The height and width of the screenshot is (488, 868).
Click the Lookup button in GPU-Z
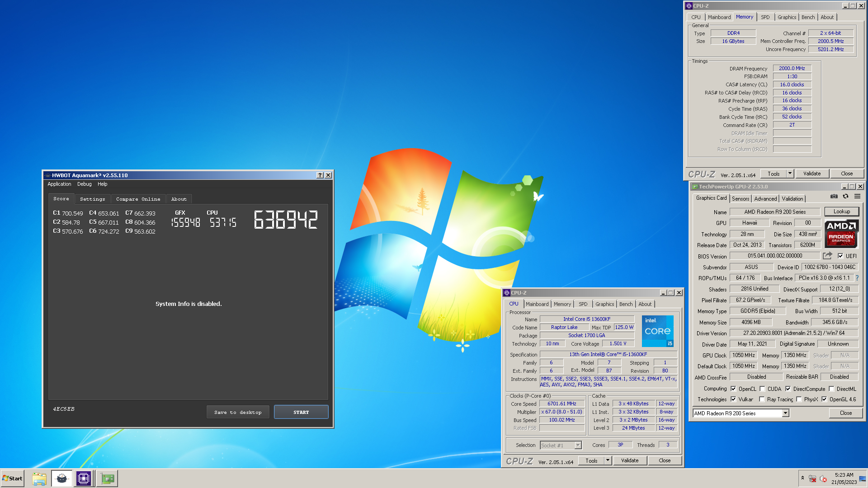(x=842, y=211)
